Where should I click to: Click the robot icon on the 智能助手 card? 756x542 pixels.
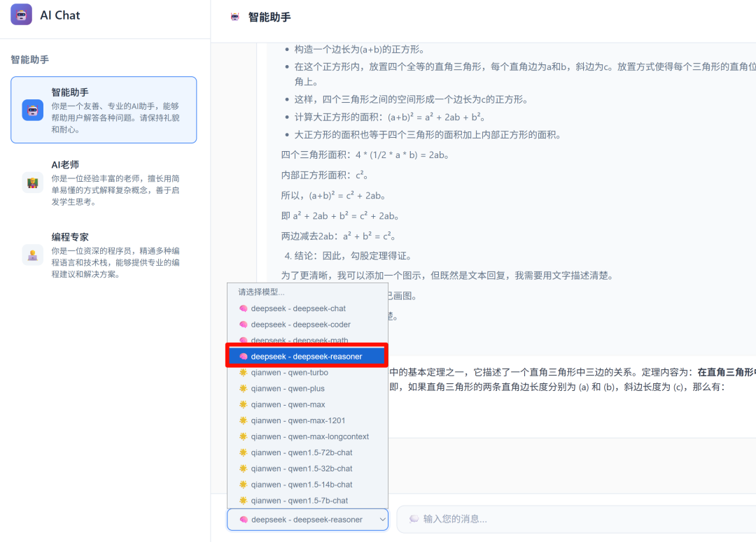(32, 110)
